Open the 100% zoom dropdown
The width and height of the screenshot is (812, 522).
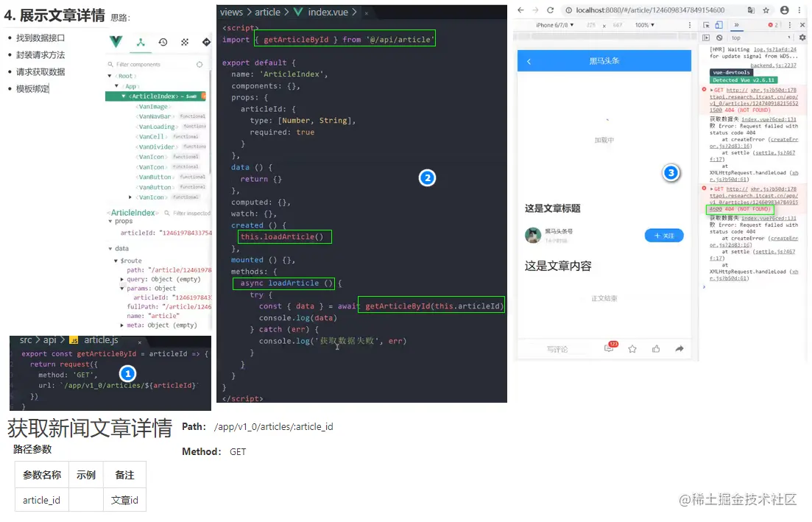tap(645, 25)
